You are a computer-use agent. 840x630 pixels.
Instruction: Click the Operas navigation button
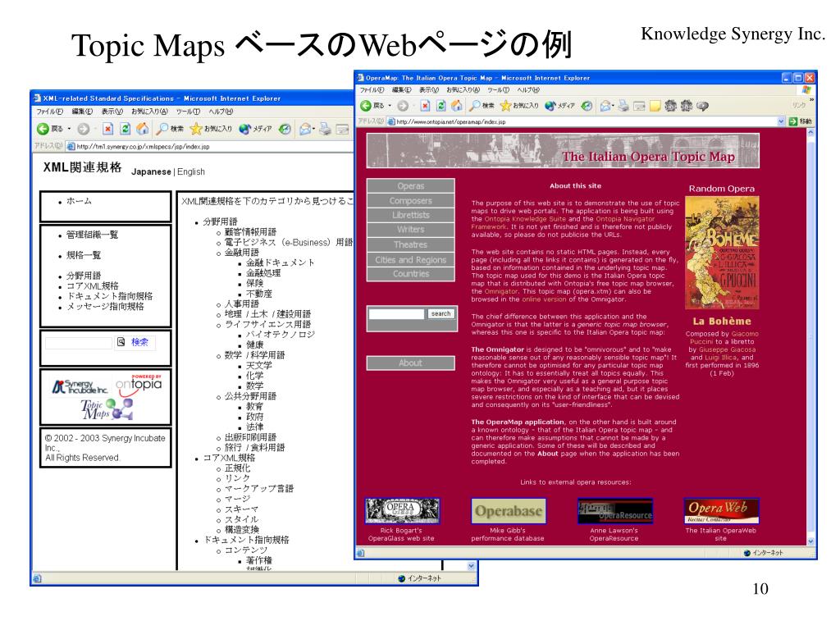[x=411, y=186]
